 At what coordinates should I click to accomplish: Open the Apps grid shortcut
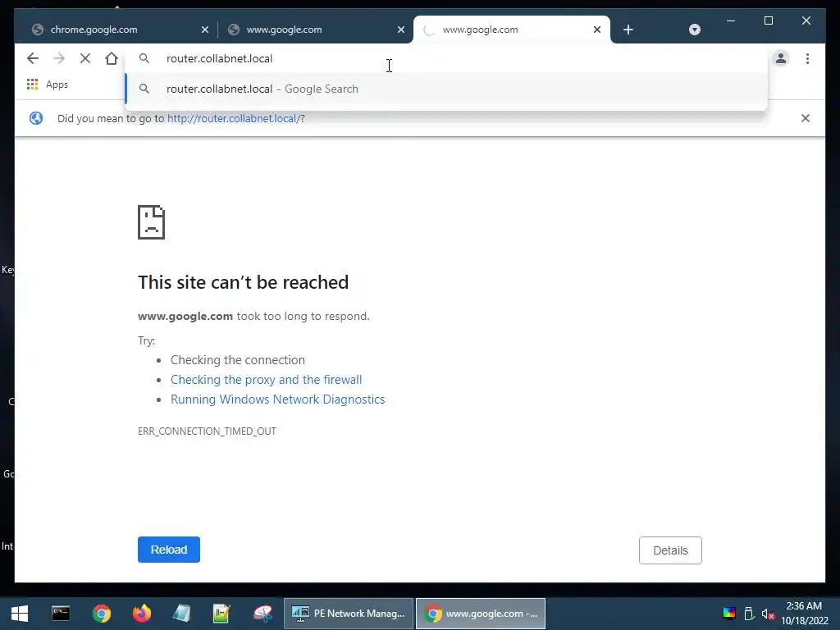[x=47, y=84]
